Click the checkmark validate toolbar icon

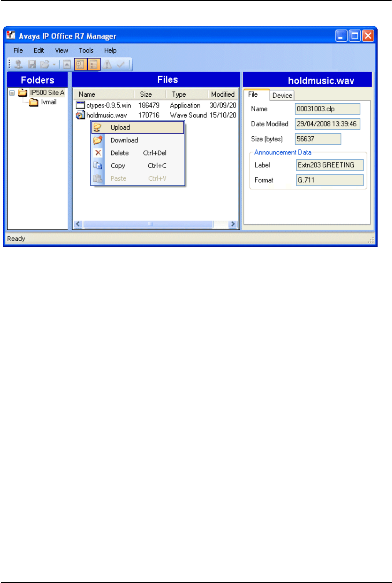point(121,64)
